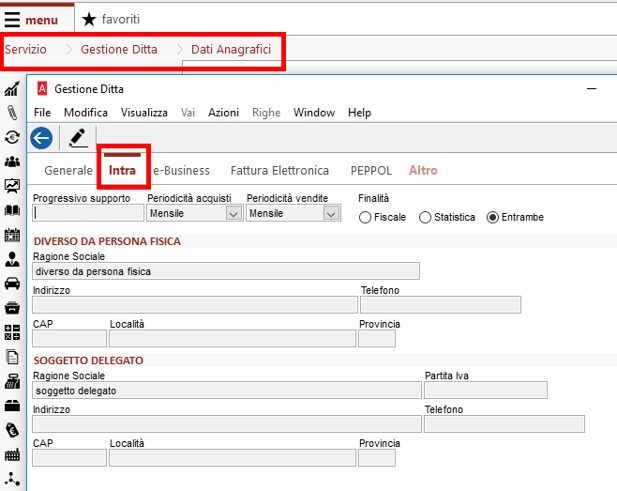
Task: Open the car sidebar icon
Action: [x=12, y=283]
